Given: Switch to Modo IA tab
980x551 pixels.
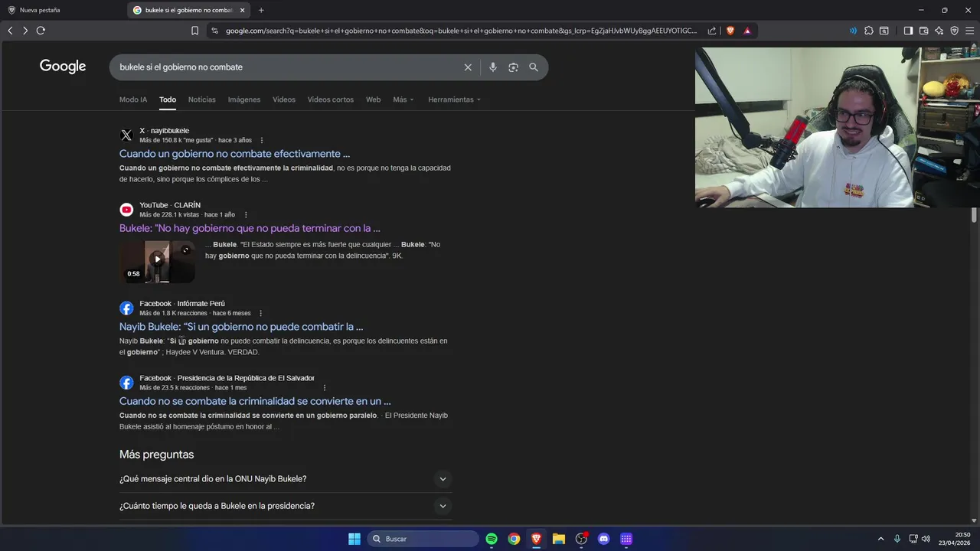Looking at the screenshot, I should (x=133, y=99).
